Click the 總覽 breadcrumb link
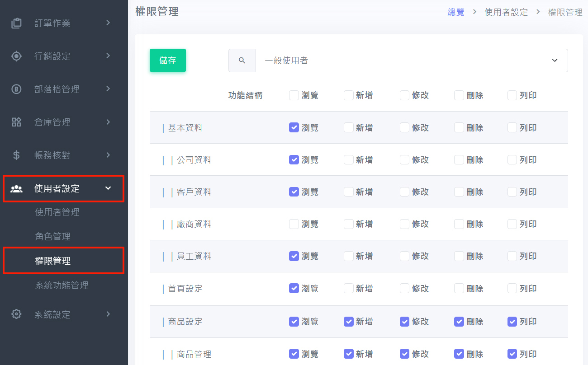 (456, 12)
